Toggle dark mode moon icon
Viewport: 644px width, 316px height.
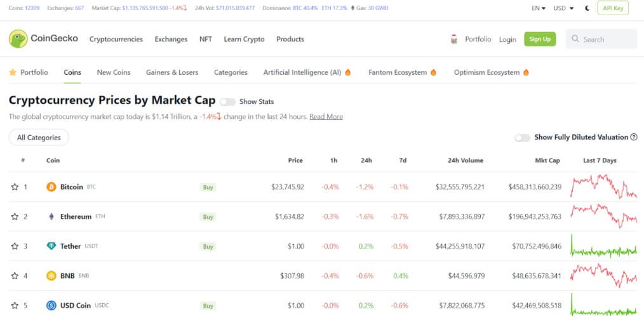pos(587,8)
